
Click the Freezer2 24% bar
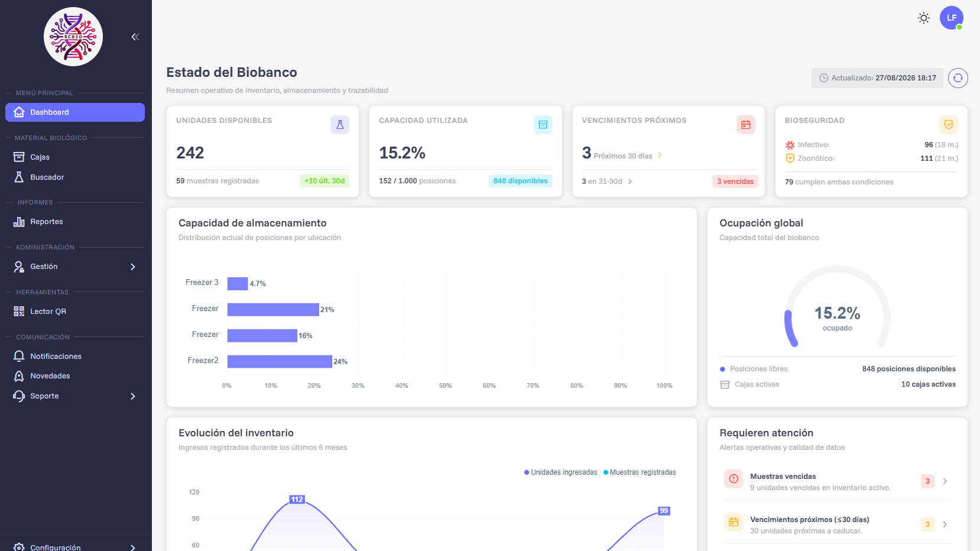pos(280,362)
